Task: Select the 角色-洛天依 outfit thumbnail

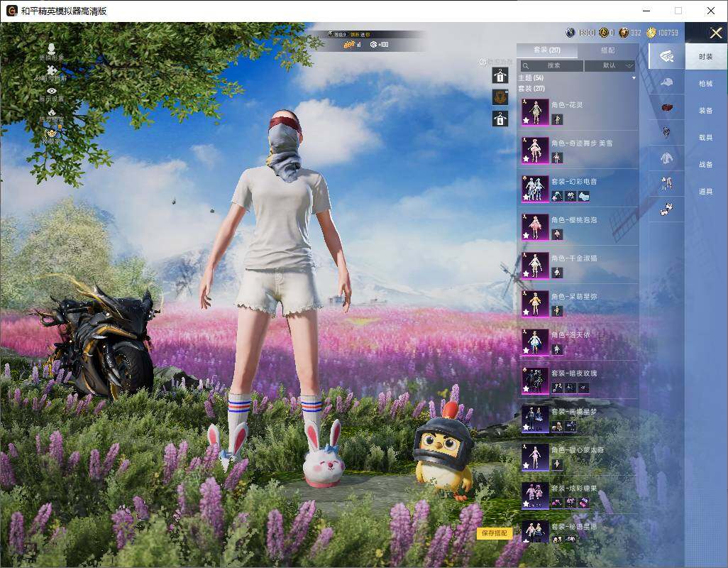Action: [x=535, y=342]
